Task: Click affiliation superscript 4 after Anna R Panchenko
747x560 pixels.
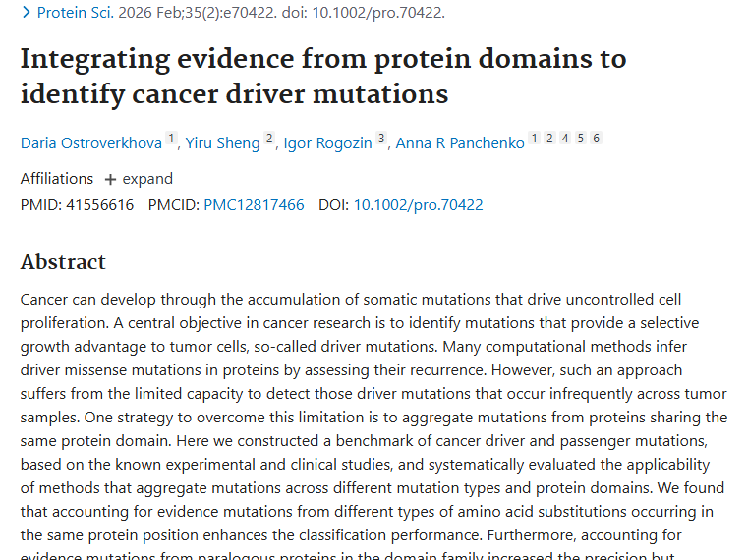Action: (565, 139)
